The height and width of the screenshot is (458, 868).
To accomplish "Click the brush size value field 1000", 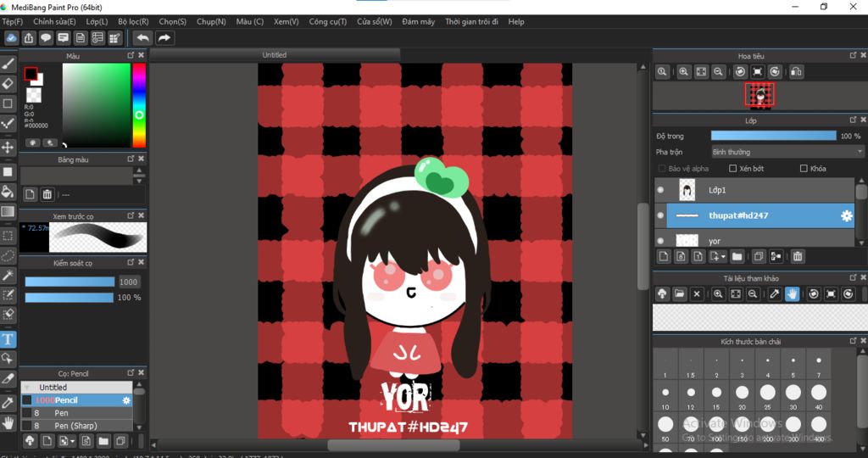I will (129, 282).
